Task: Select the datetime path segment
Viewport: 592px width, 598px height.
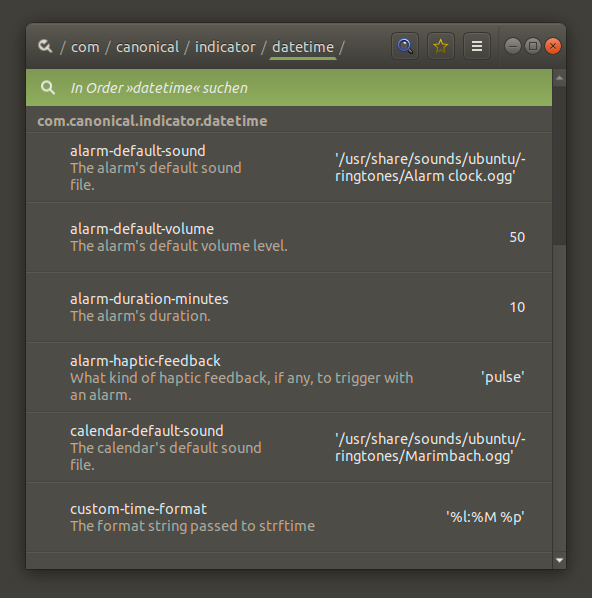Action: coord(303,47)
